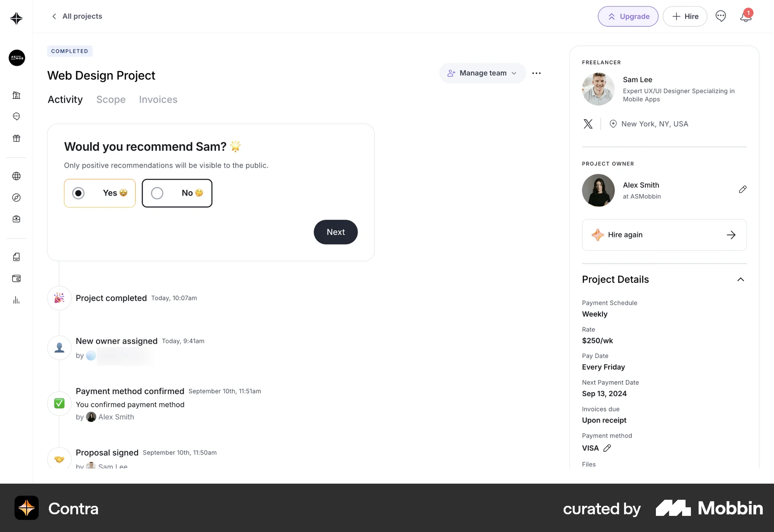Click the Upgrade button

pyautogui.click(x=628, y=17)
